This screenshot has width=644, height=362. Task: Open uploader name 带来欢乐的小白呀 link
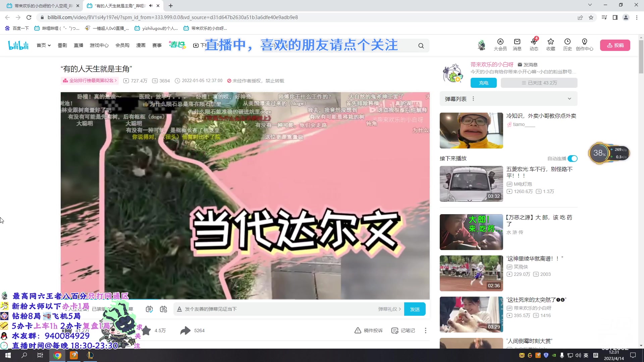(x=492, y=64)
